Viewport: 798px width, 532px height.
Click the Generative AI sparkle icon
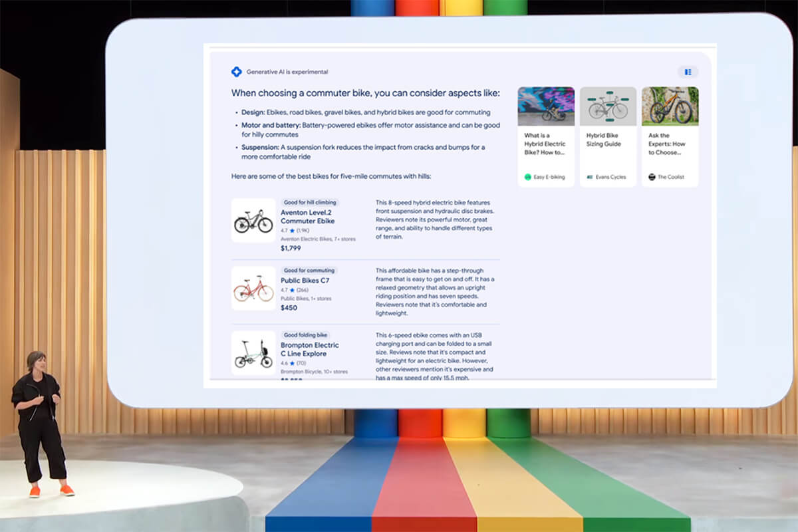(x=236, y=72)
